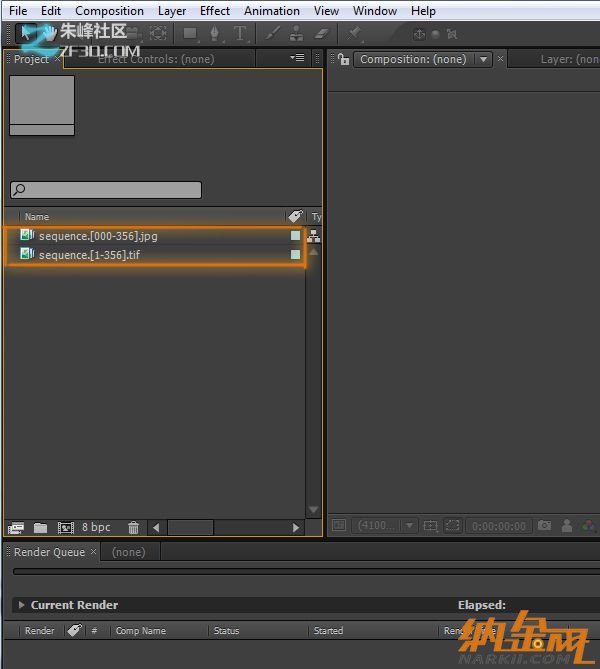Open the Composition (none) dropdown

[x=484, y=59]
